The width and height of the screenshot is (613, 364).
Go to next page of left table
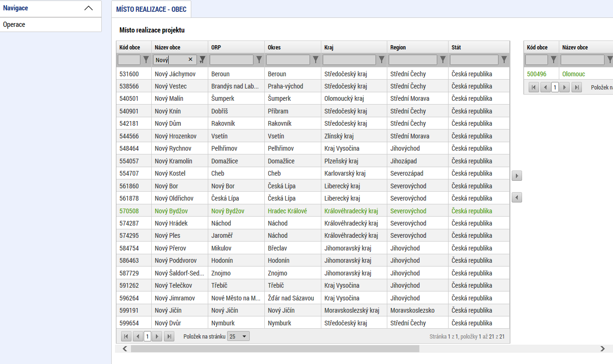[x=157, y=336]
